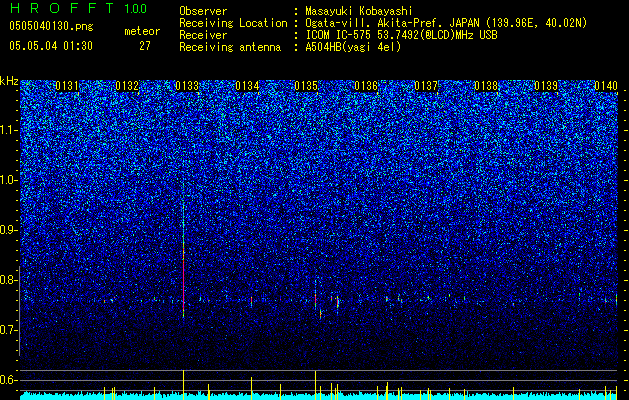The width and height of the screenshot is (629, 400).
Task: Click the Receiving Location label
Action: tap(233, 23)
